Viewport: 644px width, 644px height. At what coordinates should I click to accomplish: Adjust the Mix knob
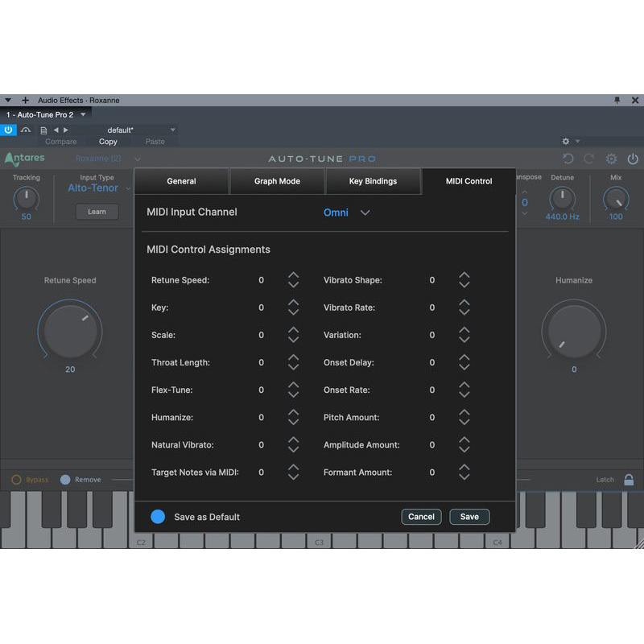click(616, 199)
